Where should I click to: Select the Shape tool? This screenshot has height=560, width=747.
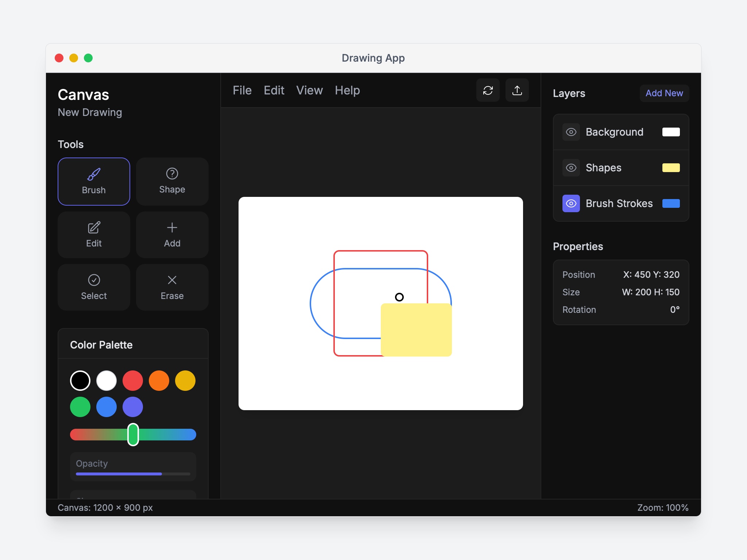pyautogui.click(x=172, y=182)
